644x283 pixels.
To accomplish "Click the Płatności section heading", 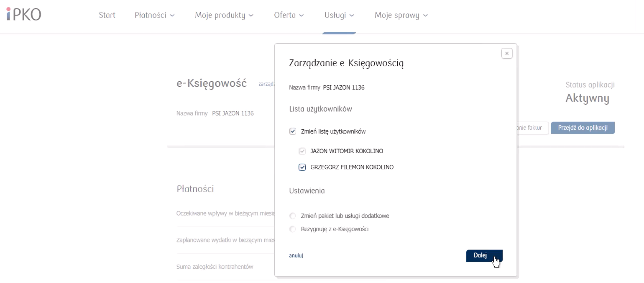I will pos(195,189).
